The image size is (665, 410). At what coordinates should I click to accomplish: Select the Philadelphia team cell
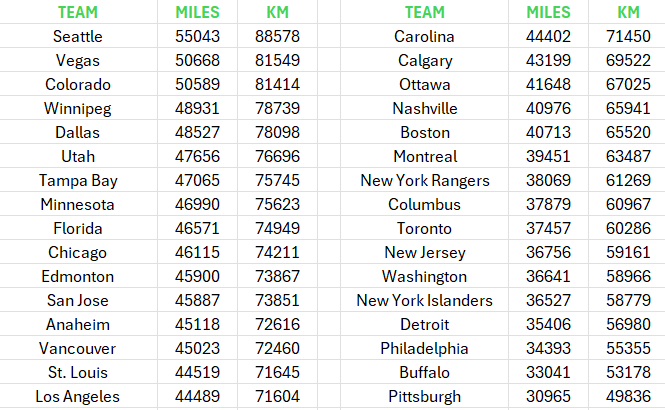[425, 348]
